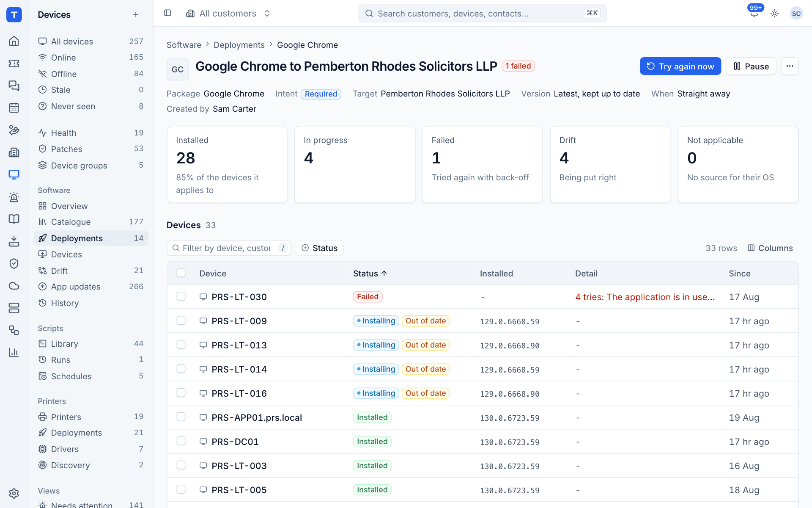Open the monitor devices icon in the rail

tap(14, 174)
